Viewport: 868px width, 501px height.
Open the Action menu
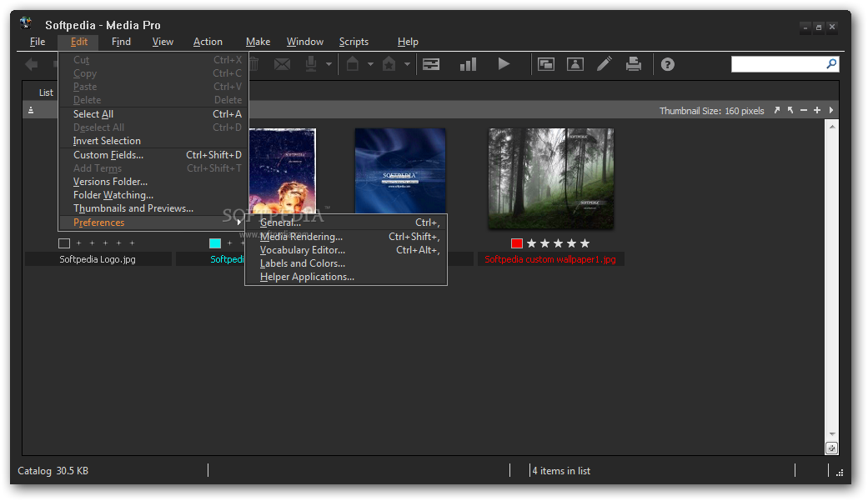(208, 42)
